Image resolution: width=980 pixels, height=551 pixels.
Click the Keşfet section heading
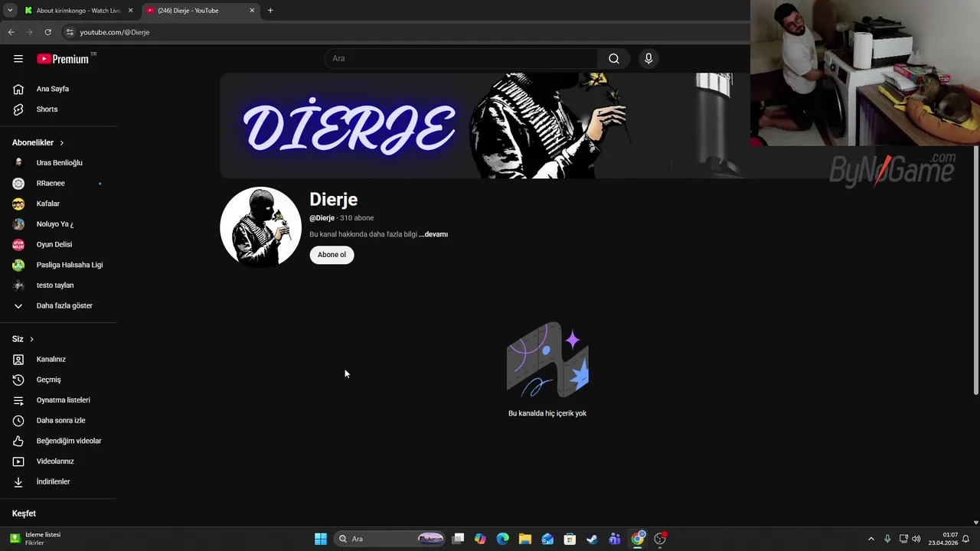click(x=24, y=514)
